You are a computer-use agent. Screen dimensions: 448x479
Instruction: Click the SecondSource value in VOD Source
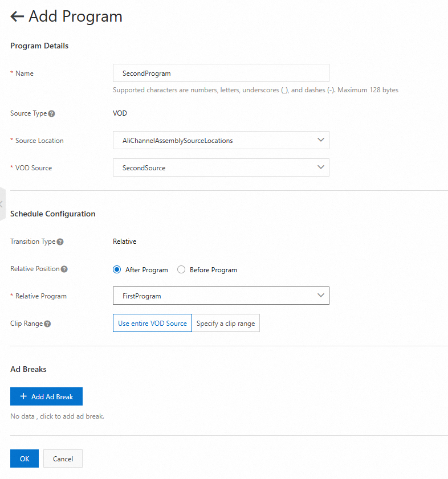(x=144, y=167)
